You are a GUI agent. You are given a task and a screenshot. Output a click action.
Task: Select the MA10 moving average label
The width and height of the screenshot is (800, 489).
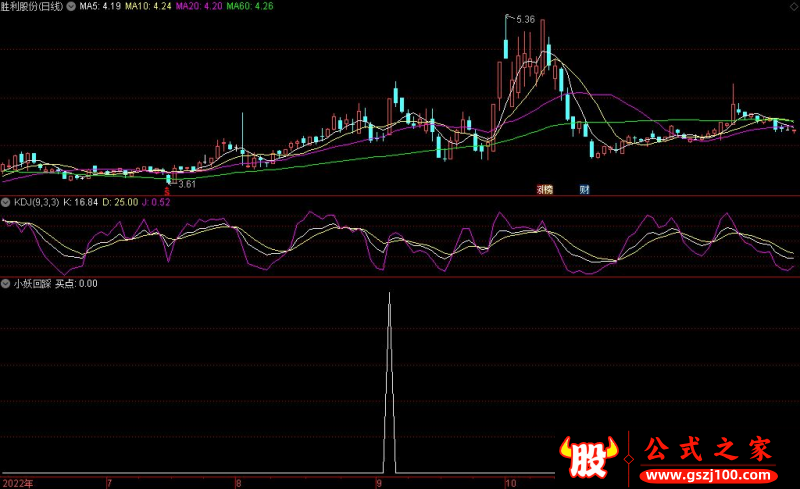coord(144,7)
